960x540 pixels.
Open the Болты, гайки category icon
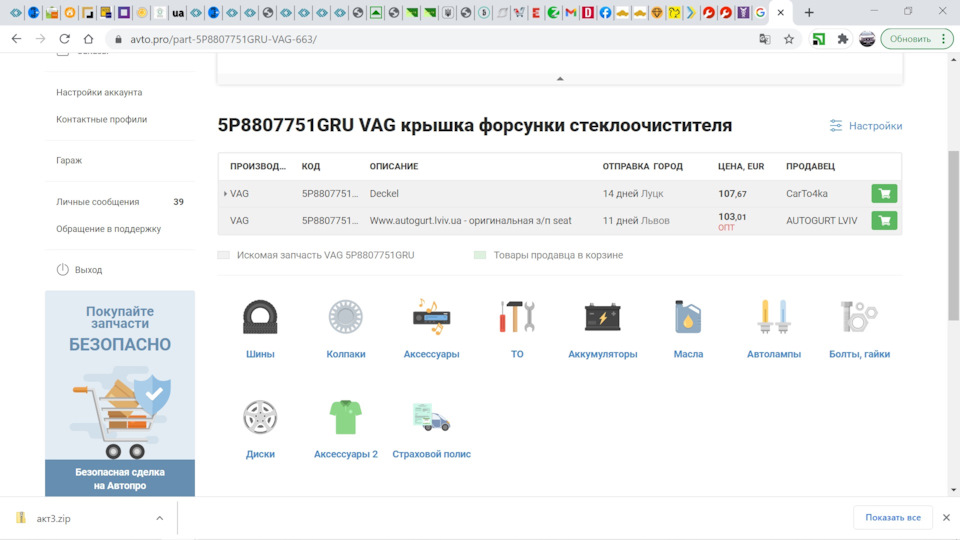tap(860, 317)
